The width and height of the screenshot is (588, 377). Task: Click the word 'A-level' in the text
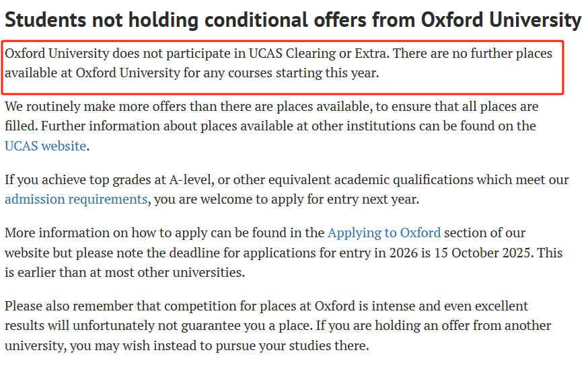191,179
